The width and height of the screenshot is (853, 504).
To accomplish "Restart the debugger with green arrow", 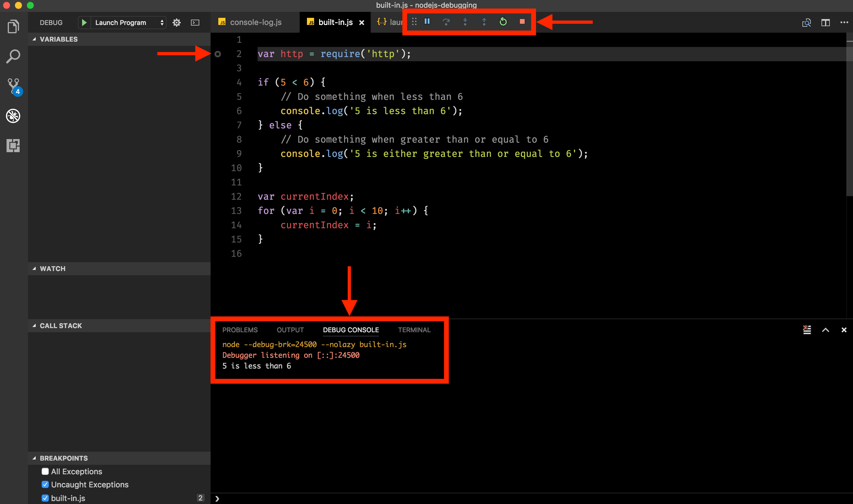I will pos(503,22).
